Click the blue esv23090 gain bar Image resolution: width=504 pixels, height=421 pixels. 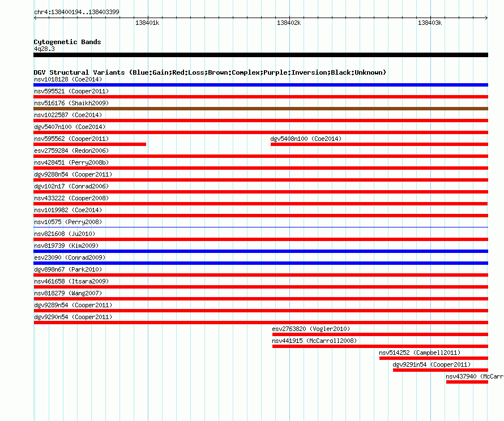click(260, 263)
